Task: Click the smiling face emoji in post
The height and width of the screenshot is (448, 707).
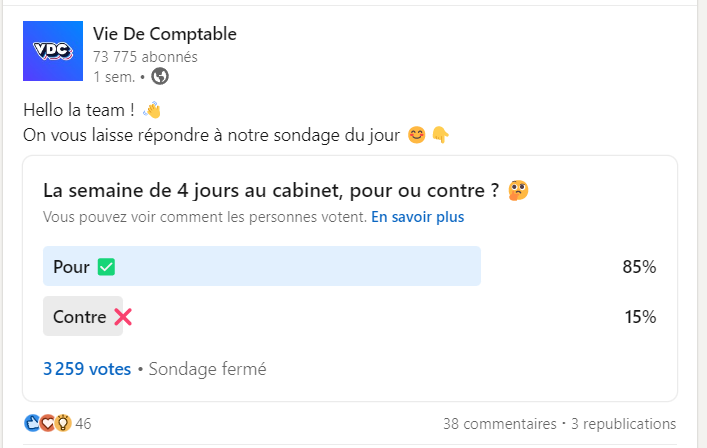Action: pyautogui.click(x=417, y=135)
